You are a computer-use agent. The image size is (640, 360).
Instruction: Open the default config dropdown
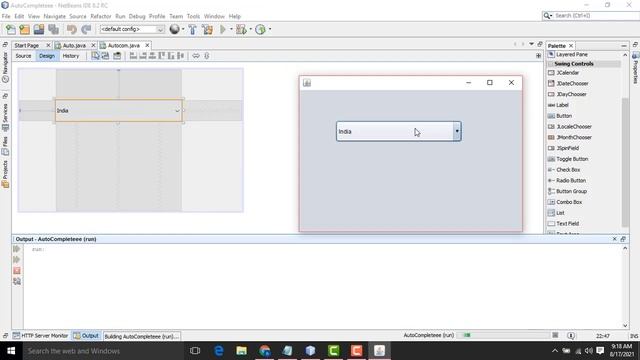(132, 29)
